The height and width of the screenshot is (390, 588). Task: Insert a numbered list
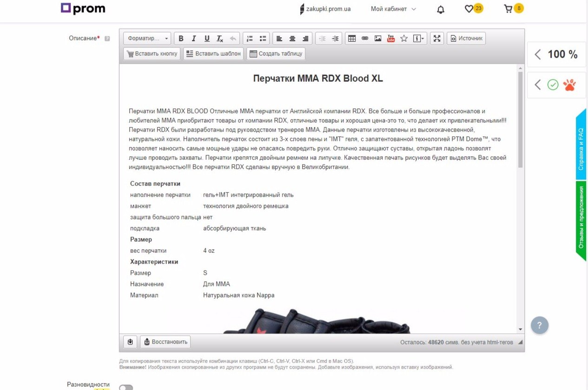coord(250,39)
